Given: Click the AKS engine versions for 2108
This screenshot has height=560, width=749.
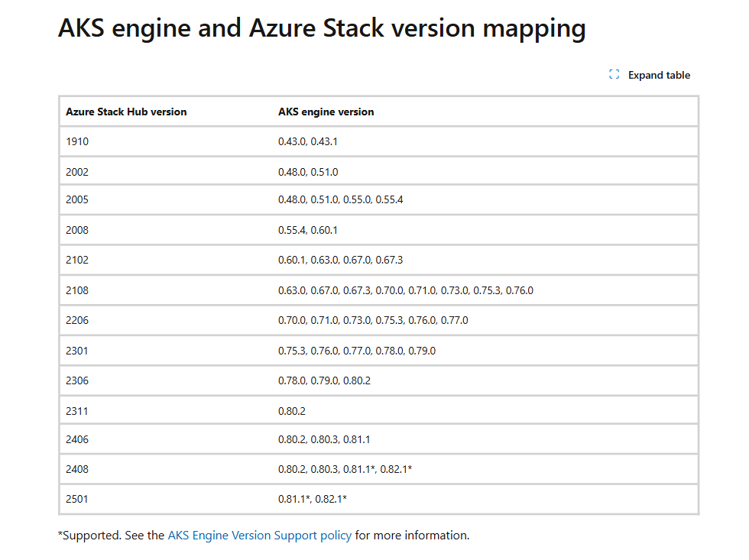Looking at the screenshot, I should (x=405, y=290).
